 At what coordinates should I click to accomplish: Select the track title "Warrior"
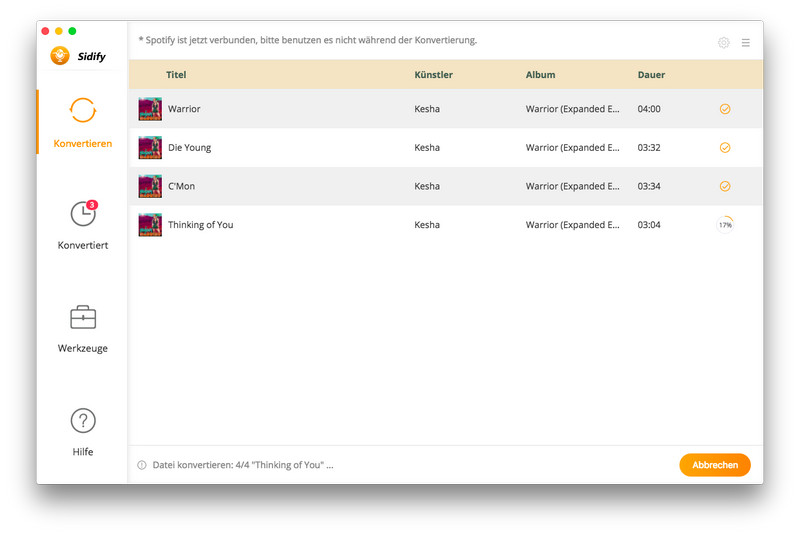(x=184, y=109)
